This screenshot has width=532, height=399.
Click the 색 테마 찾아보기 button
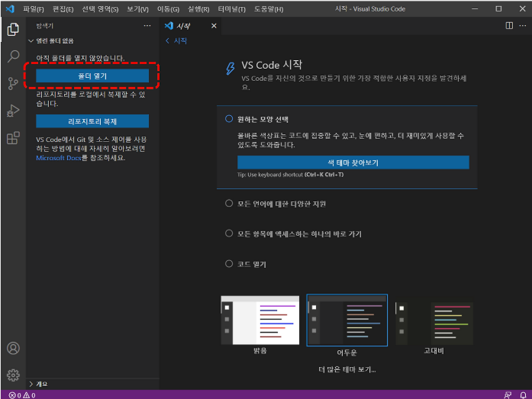click(x=353, y=162)
